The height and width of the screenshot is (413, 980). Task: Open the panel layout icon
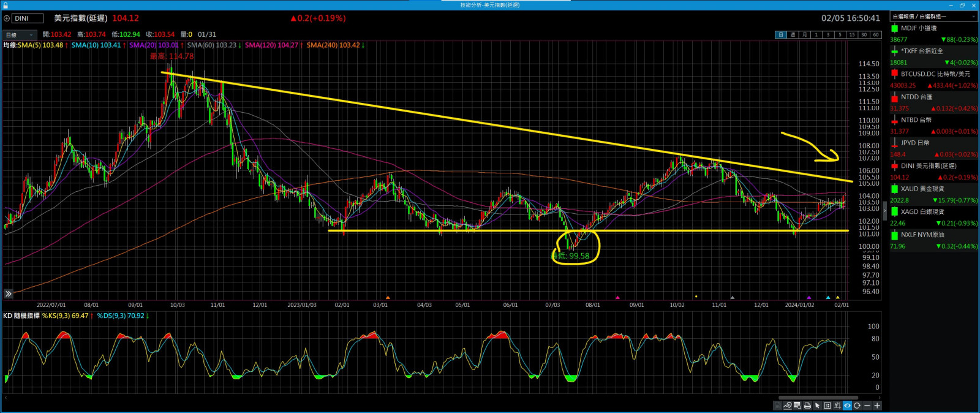[x=827, y=406]
